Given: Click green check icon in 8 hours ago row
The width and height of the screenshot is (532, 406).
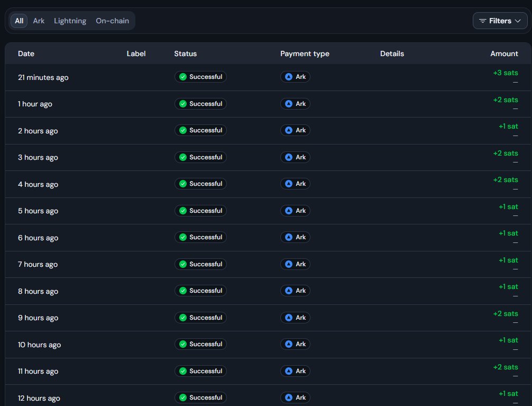Looking at the screenshot, I should (x=183, y=291).
